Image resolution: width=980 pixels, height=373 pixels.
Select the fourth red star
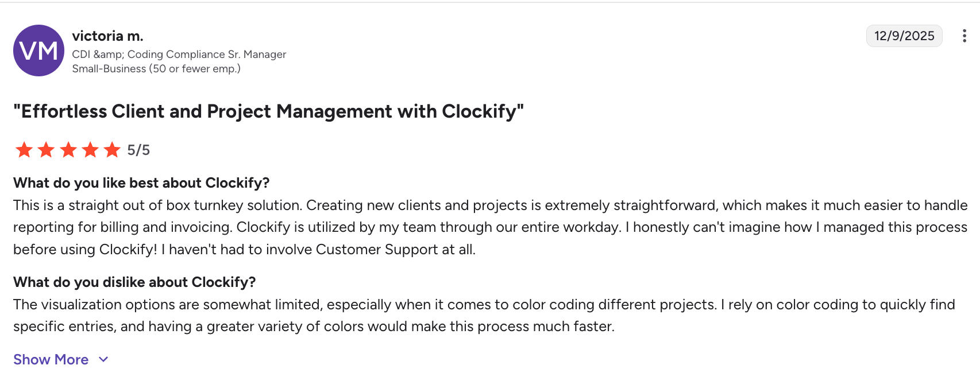pyautogui.click(x=90, y=150)
